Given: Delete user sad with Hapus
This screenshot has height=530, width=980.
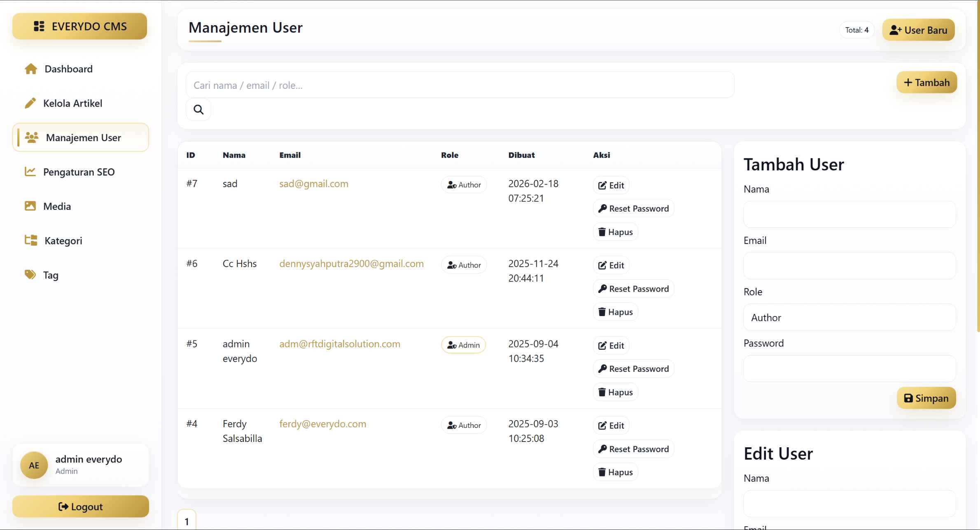Looking at the screenshot, I should 616,232.
